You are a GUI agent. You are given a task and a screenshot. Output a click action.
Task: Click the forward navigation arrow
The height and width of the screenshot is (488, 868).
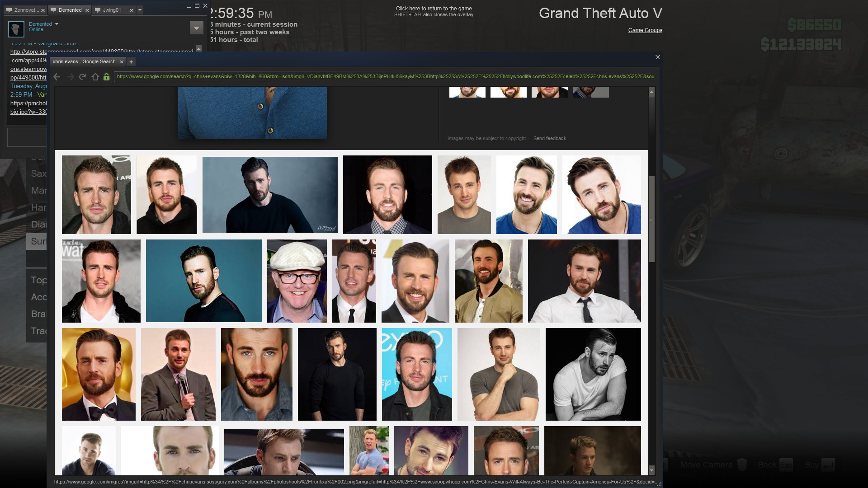coord(71,77)
